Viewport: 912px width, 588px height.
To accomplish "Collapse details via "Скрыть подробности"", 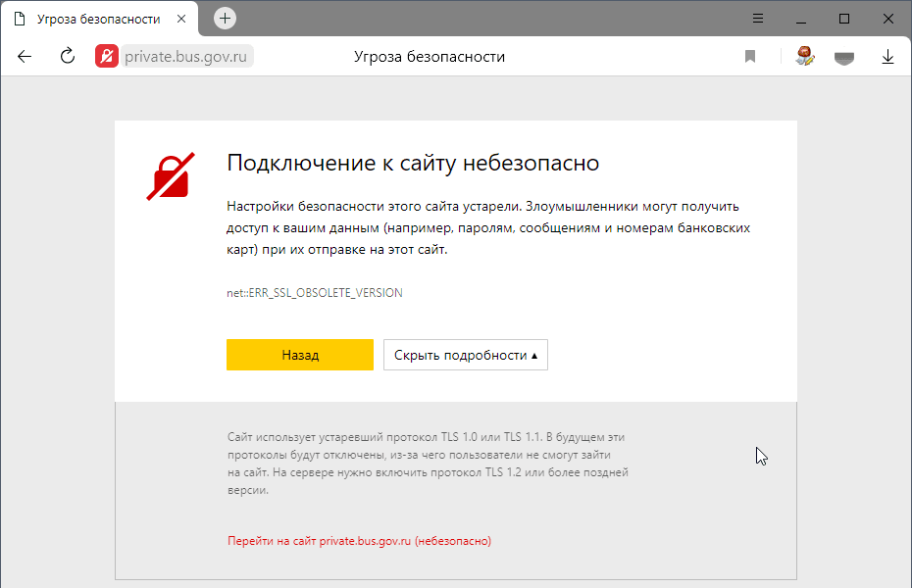I will pos(465,355).
